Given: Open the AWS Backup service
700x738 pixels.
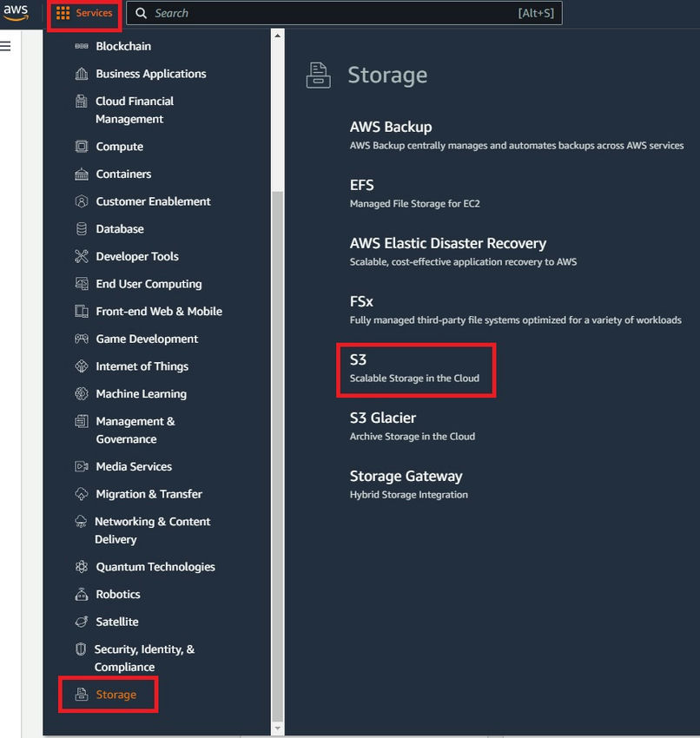Looking at the screenshot, I should click(x=391, y=127).
